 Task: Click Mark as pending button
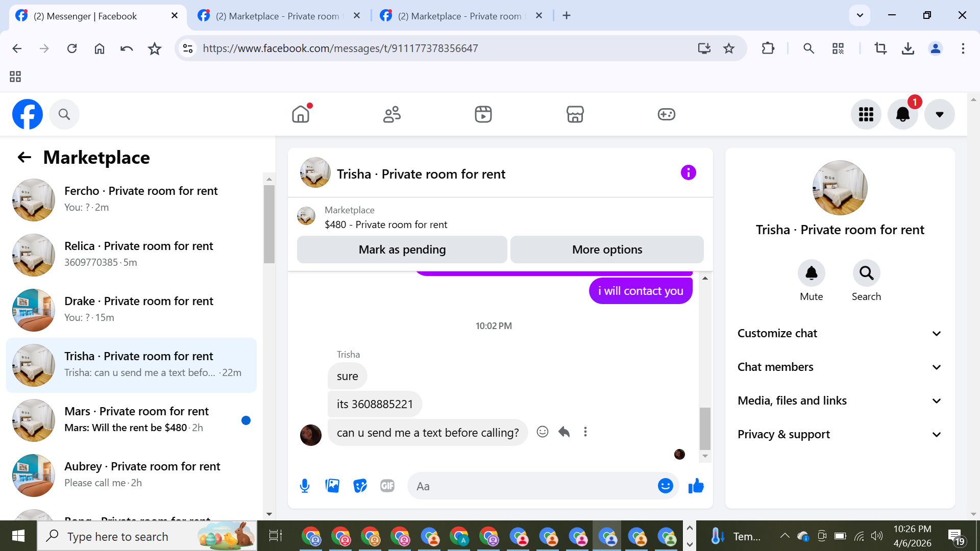click(x=402, y=249)
